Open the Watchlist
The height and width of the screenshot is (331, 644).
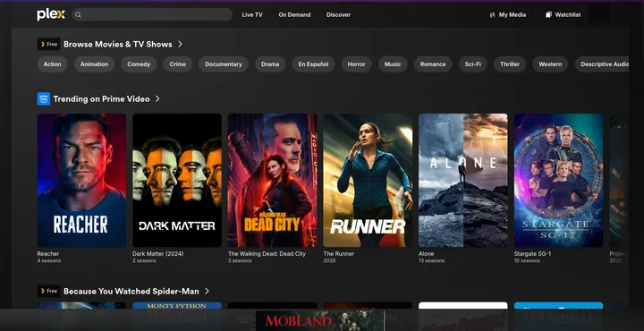click(x=563, y=15)
